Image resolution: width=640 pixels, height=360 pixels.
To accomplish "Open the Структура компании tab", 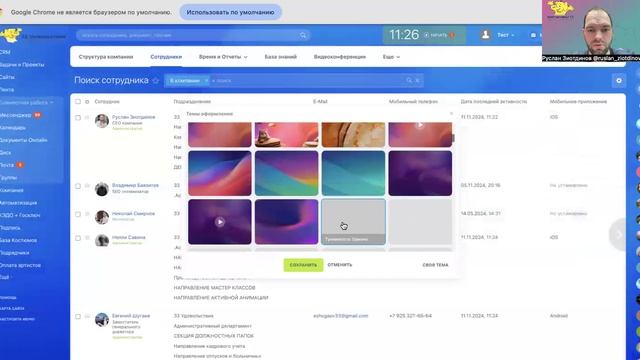I will point(106,57).
